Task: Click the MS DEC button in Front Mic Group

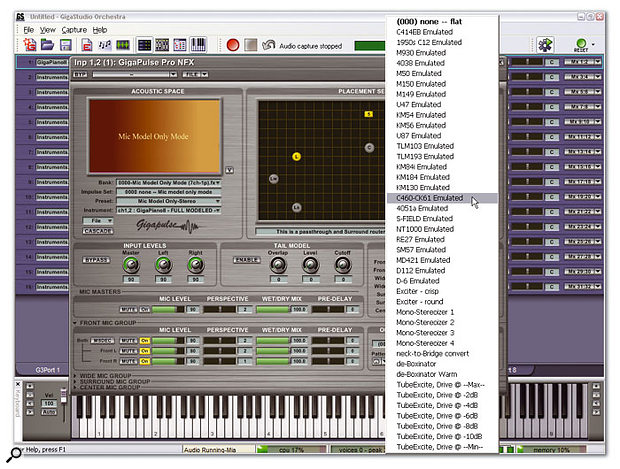Action: [x=102, y=340]
